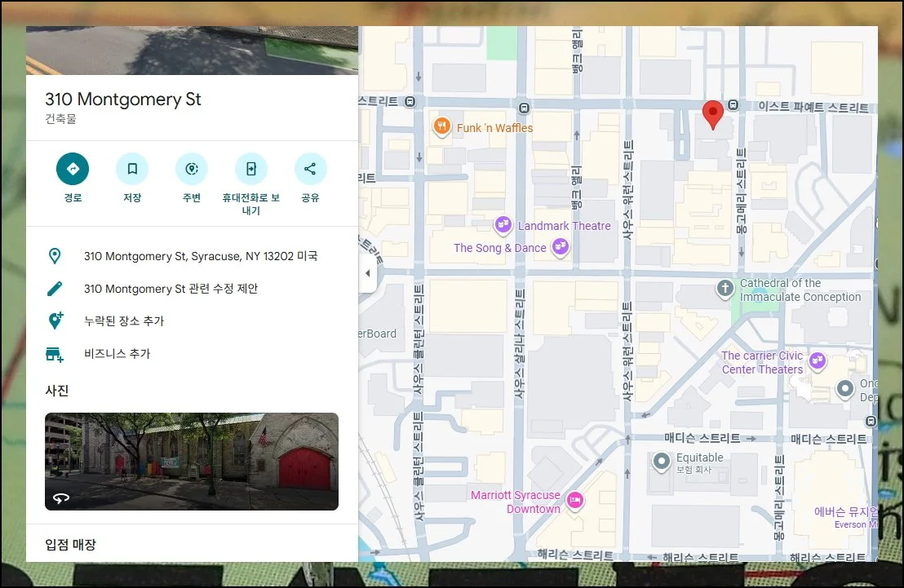Image resolution: width=904 pixels, height=588 pixels.
Task: Copy the address 310 Montgomery St, Syracuse
Action: point(201,256)
